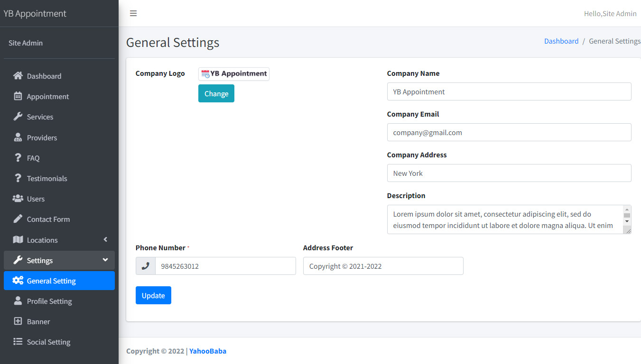
Task: Click the Providers person icon
Action: click(18, 137)
